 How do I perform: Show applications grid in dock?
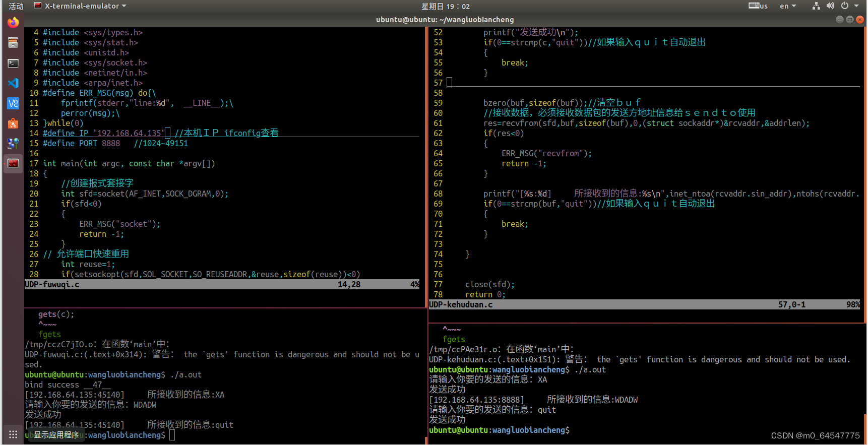13,434
